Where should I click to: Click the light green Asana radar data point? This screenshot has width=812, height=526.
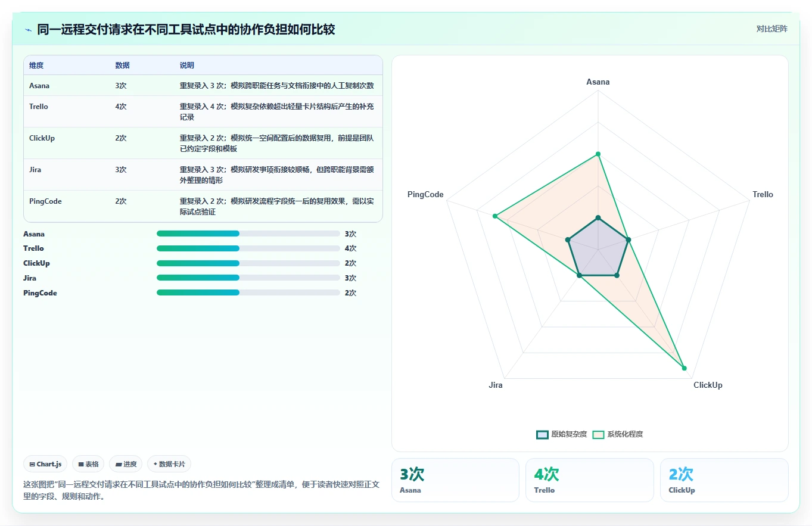tap(598, 154)
